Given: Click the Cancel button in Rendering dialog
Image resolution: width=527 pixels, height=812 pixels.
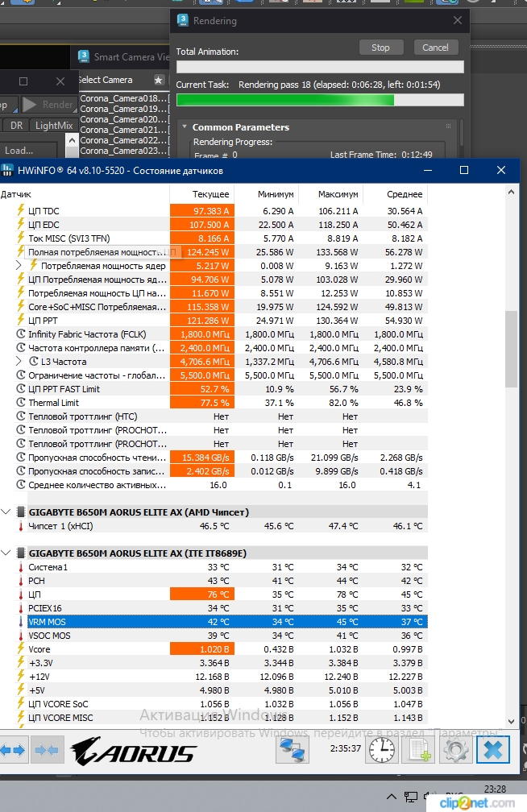Looking at the screenshot, I should (435, 48).
